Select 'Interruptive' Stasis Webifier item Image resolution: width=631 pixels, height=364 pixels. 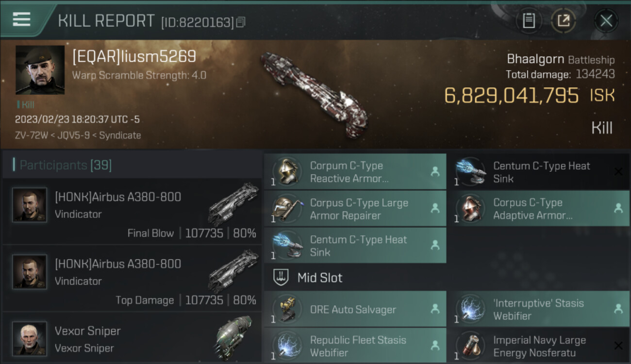click(538, 309)
